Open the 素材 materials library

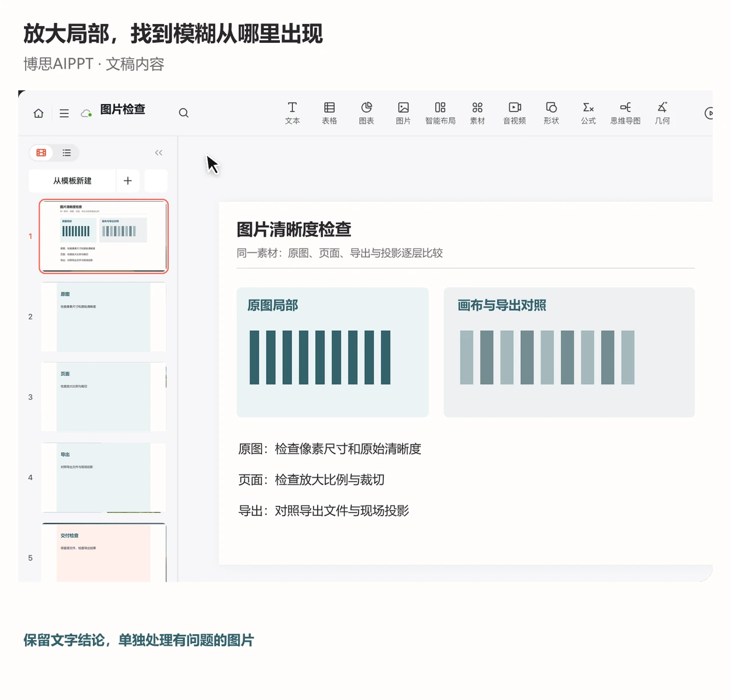(x=477, y=113)
